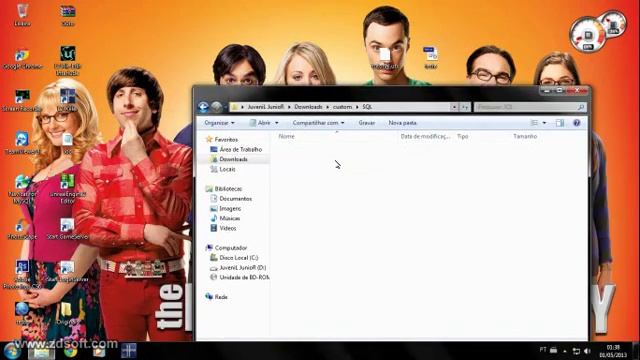Open JuvenIL JunioR (D:) drive
Viewport: 640px width, 360px height.
click(242, 268)
